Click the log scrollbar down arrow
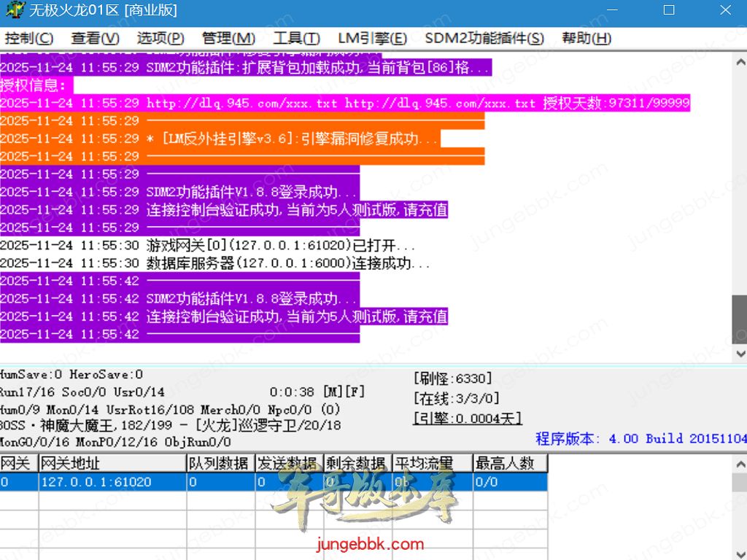This screenshot has height=560, width=747. tap(739, 354)
